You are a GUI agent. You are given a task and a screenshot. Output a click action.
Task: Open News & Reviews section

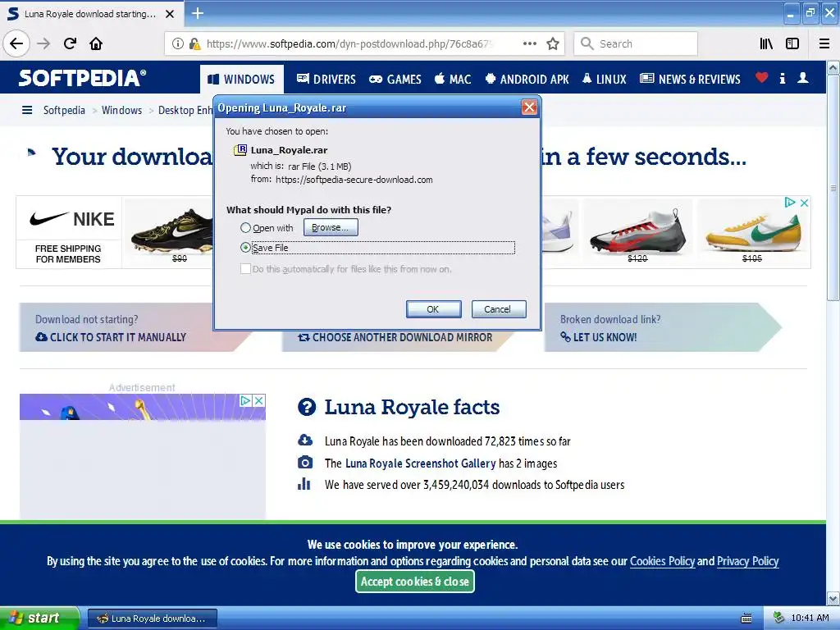[x=690, y=80]
